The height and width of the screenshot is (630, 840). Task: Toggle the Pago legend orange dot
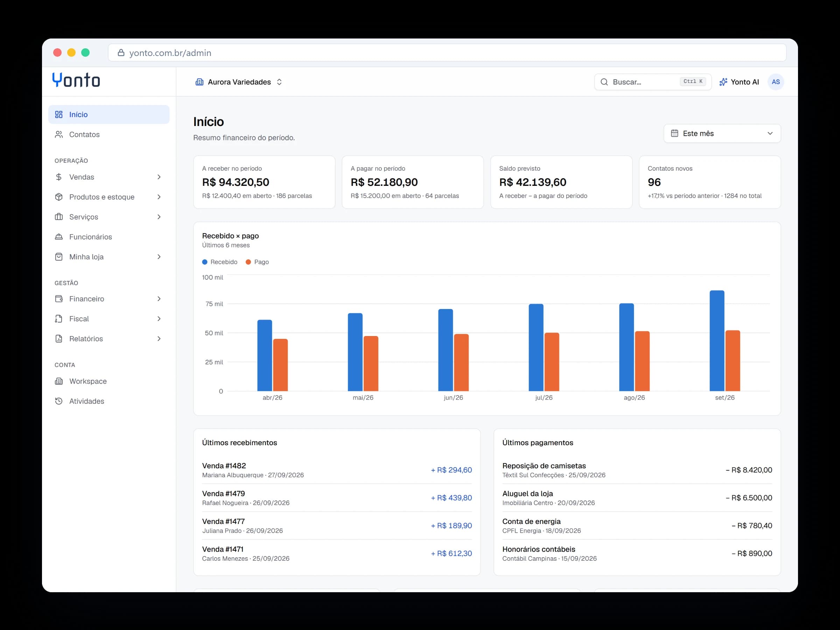[248, 262]
